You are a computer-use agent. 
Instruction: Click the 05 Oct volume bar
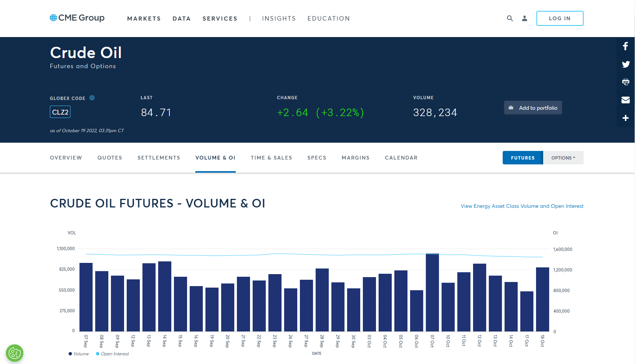401,301
